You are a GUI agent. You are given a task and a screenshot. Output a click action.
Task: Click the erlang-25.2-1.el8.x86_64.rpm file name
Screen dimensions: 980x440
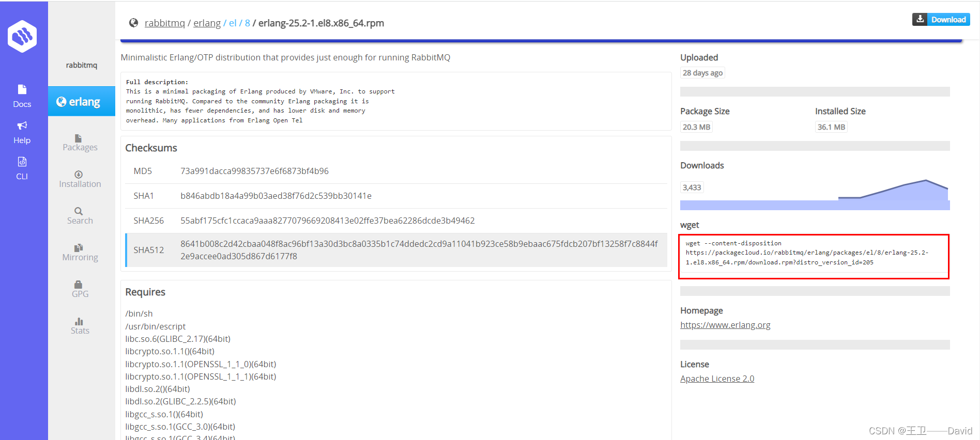click(321, 23)
